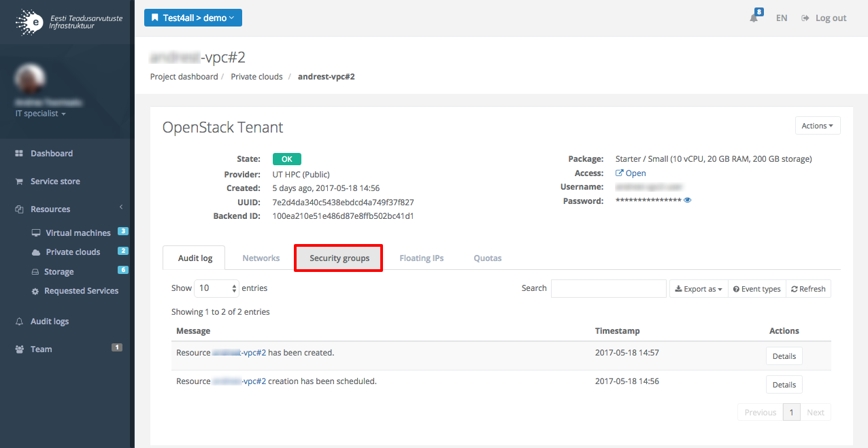
Task: Click the OK state badge
Action: click(287, 159)
